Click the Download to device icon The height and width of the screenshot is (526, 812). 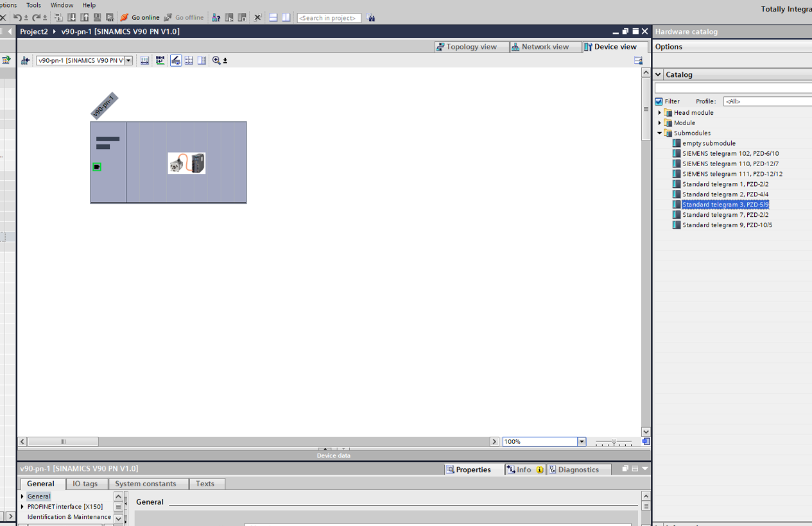[x=71, y=17]
